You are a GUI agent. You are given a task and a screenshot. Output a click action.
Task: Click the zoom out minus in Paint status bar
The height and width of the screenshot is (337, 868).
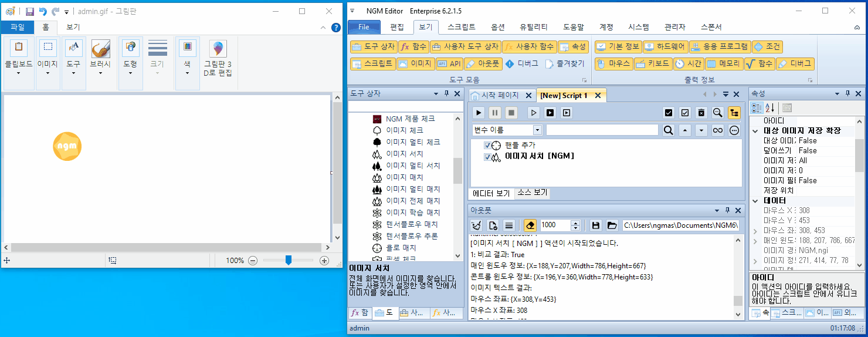tap(253, 261)
